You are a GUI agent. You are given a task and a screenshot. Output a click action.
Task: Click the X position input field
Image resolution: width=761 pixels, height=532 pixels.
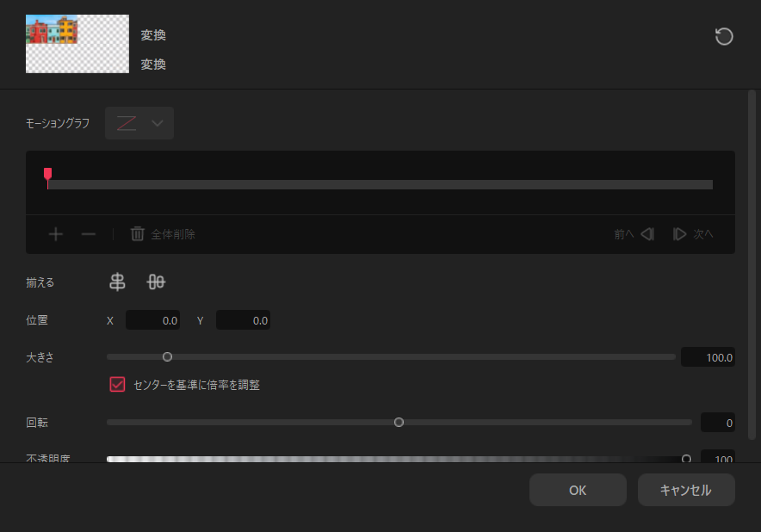coord(153,320)
